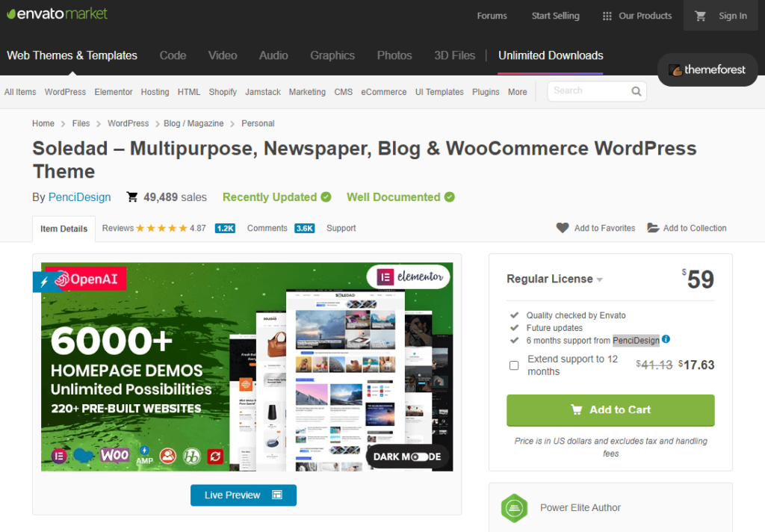Open the PenciDesign author link
This screenshot has height=532, width=765.
point(79,197)
